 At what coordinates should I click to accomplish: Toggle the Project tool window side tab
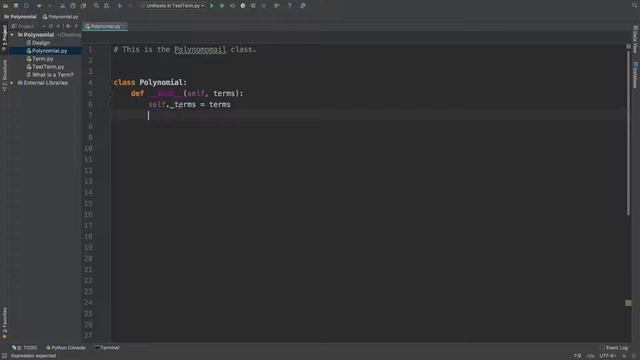point(4,38)
